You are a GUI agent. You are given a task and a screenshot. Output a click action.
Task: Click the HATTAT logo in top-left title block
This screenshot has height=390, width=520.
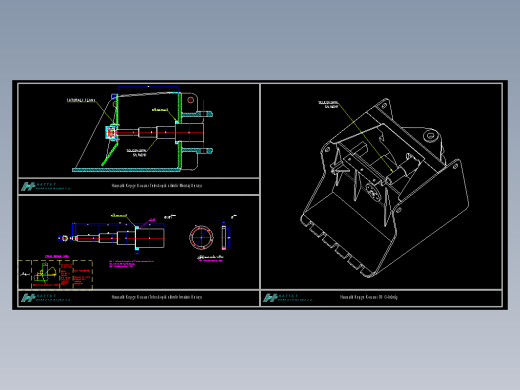pyautogui.click(x=45, y=186)
